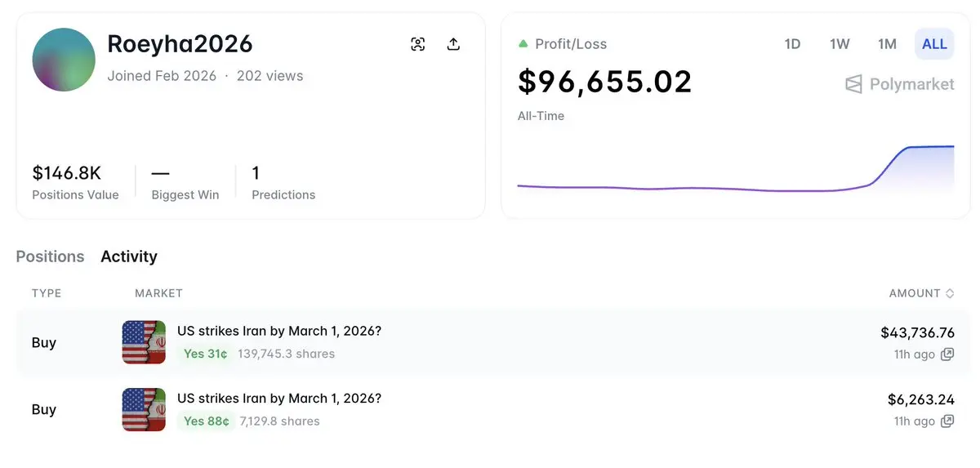Click flag icon of the Yes 31¢ market
This screenshot has height=468, width=980.
[x=144, y=342]
